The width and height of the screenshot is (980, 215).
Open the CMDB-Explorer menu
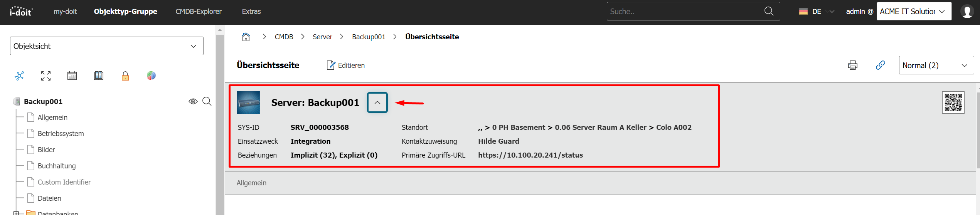[x=199, y=12]
